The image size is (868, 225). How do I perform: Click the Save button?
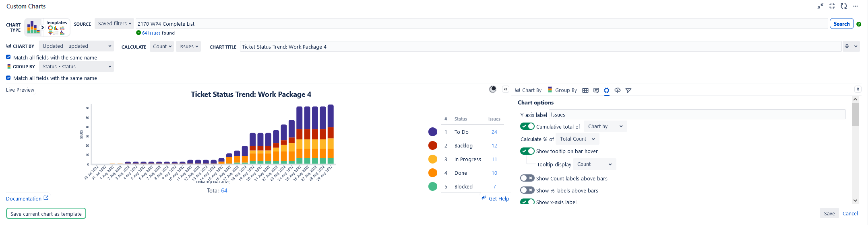(x=829, y=214)
